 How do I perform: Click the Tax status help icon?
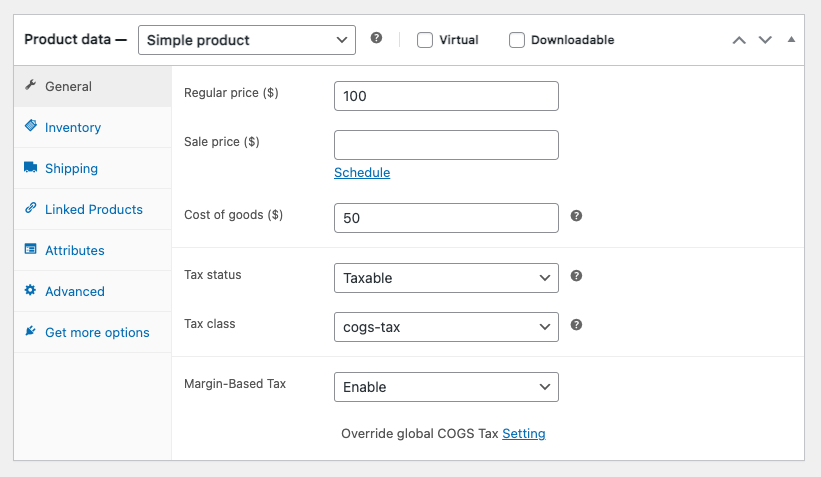[576, 276]
